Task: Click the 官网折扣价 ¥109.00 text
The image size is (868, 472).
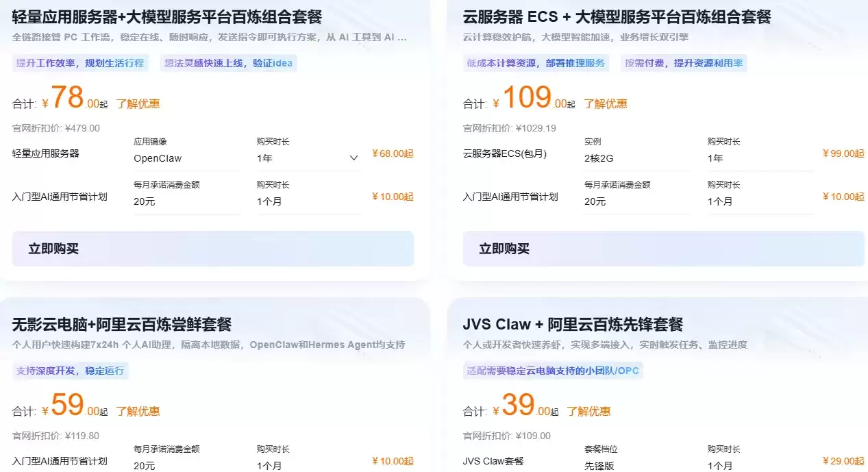Action: 507,436
